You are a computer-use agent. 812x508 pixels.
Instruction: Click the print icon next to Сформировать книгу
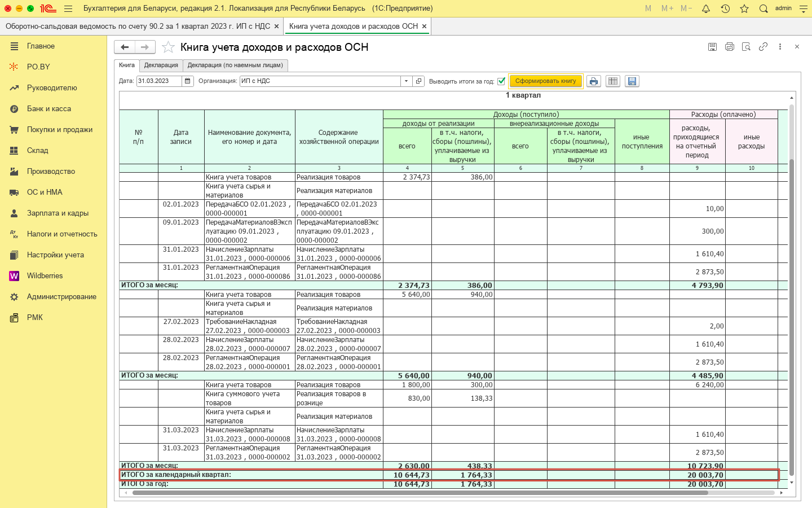593,81
